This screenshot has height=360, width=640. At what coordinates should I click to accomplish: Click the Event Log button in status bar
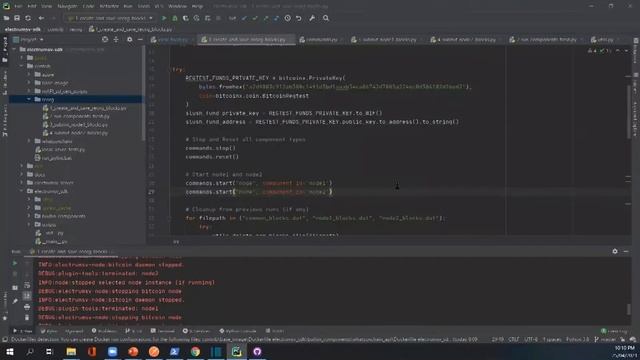pyautogui.click(x=614, y=331)
